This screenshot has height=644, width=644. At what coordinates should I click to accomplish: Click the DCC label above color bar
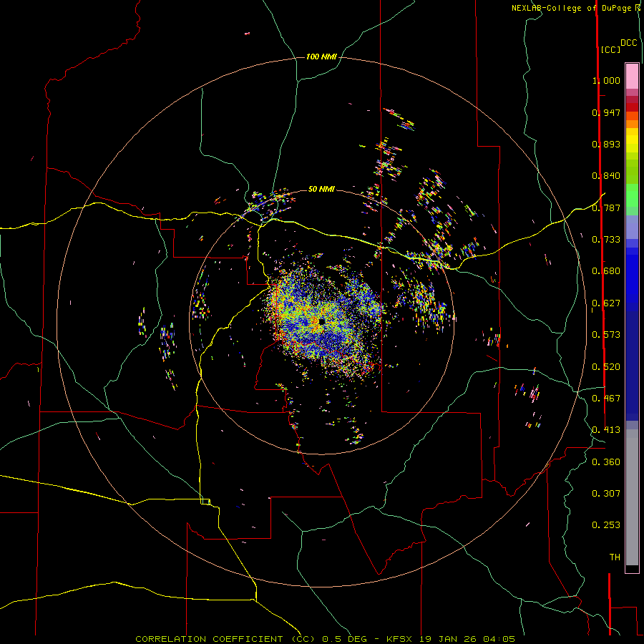coord(629,43)
